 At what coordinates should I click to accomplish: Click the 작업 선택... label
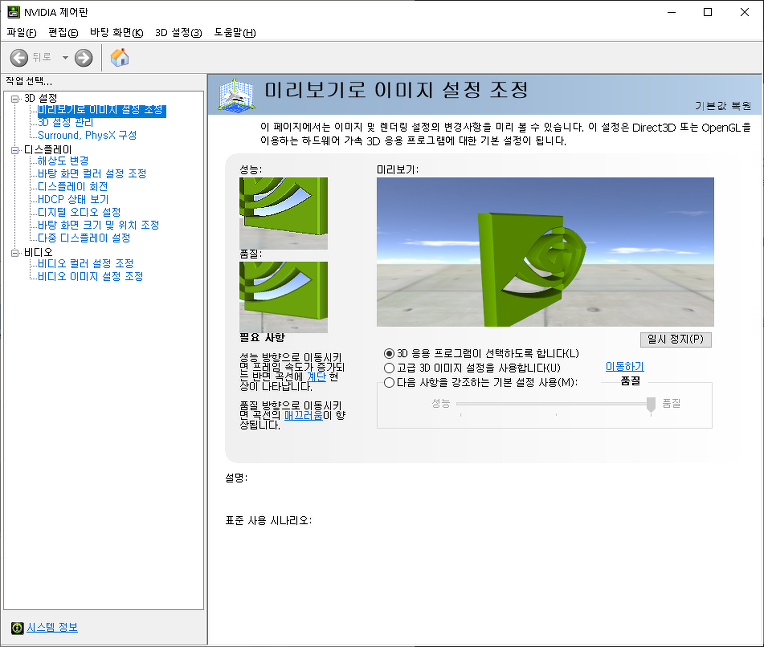(x=29, y=81)
